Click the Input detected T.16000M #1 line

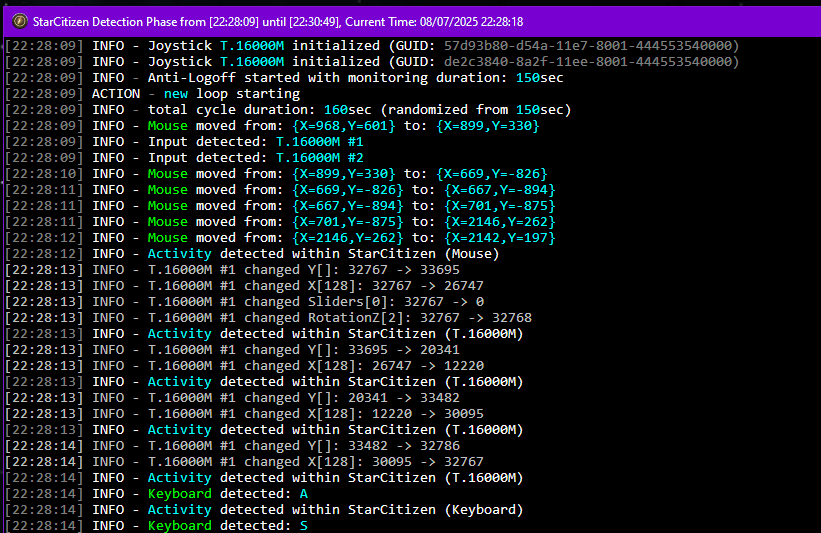pos(184,142)
